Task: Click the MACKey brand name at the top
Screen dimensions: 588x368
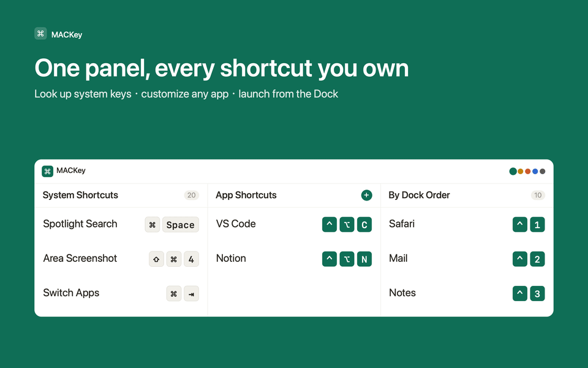Action: coord(67,35)
